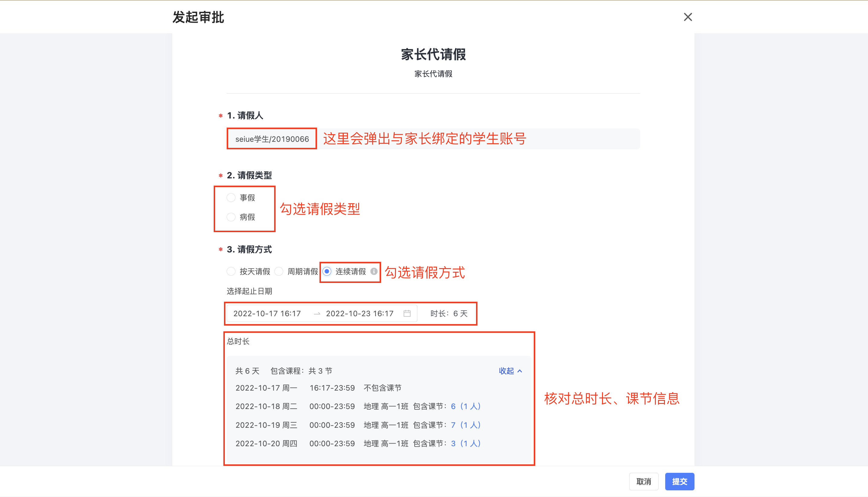Click the 3. 请假方式 heading
The image size is (868, 497).
tap(249, 249)
